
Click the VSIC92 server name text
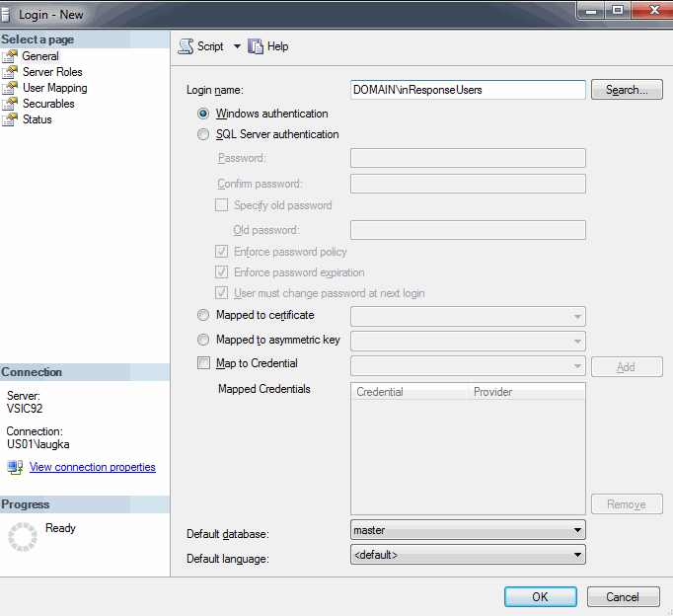[25, 409]
